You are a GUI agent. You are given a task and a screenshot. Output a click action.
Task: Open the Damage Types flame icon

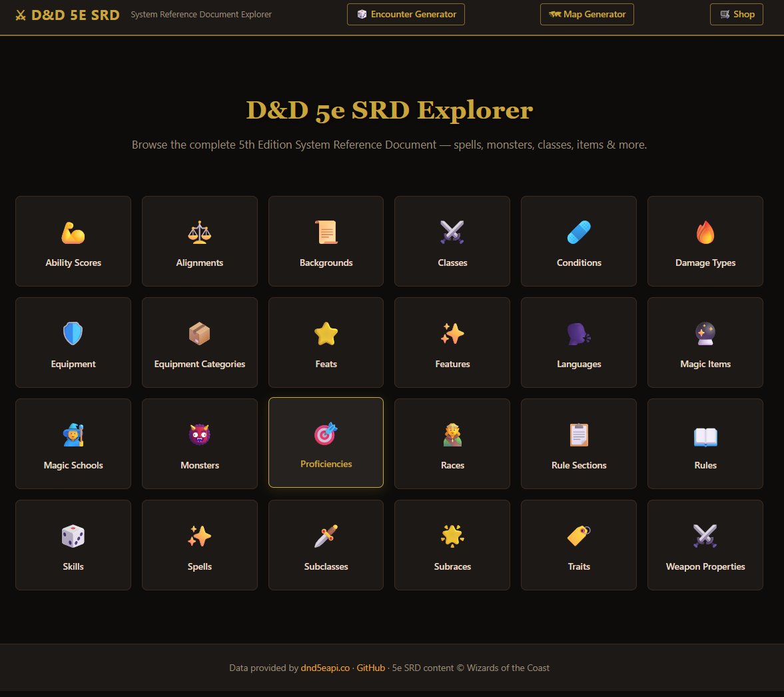pos(705,233)
